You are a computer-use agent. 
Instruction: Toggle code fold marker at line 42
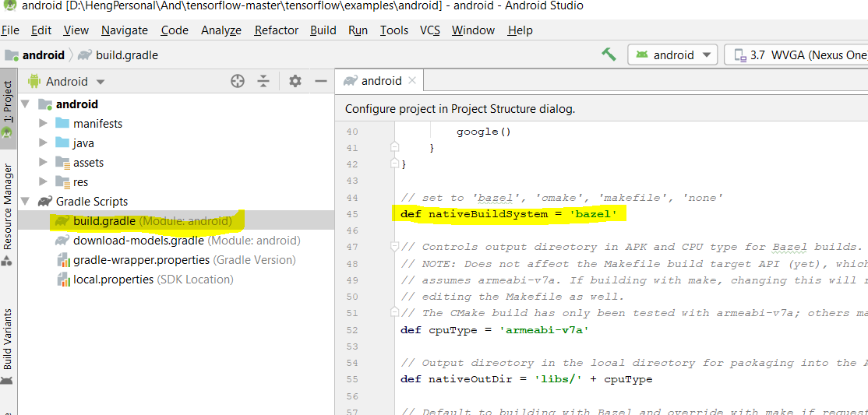[394, 164]
